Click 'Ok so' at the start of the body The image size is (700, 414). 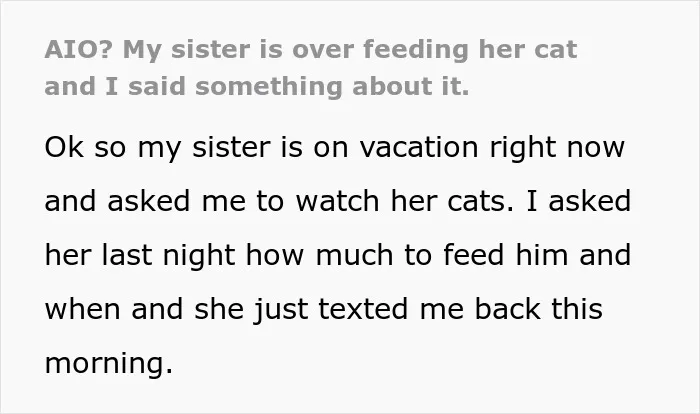[x=85, y=147]
